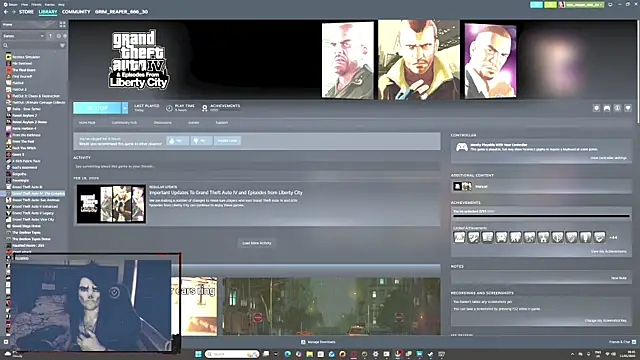Open the Support link tab
The width and height of the screenshot is (640, 360).
point(222,122)
